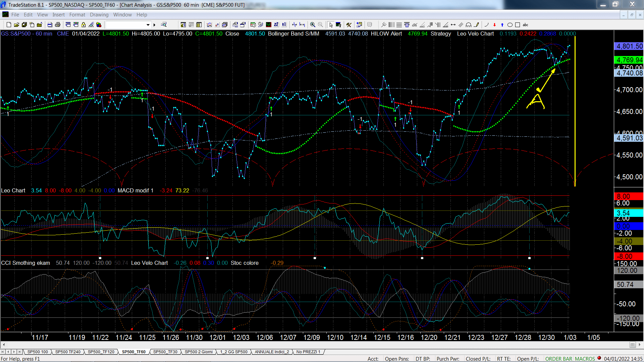
Task: Switch to the SP500 2 Giorni tab
Action: [x=199, y=352]
